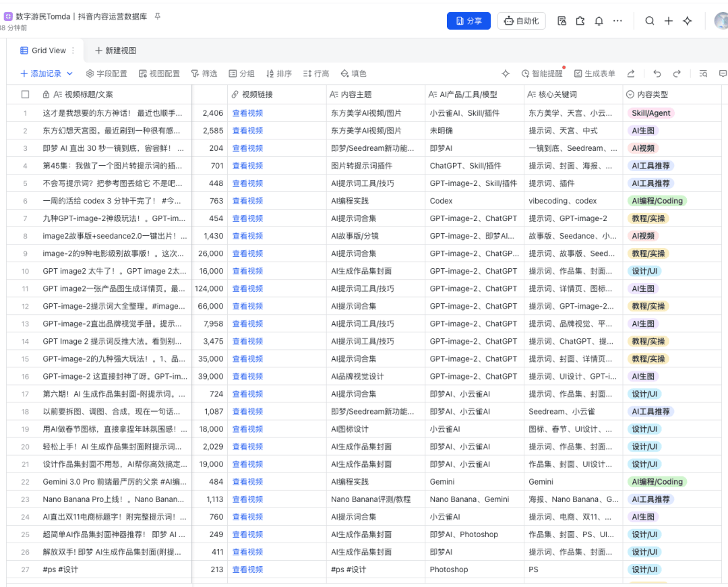Open the 排序 sort option
This screenshot has width=728, height=587.
pos(279,73)
